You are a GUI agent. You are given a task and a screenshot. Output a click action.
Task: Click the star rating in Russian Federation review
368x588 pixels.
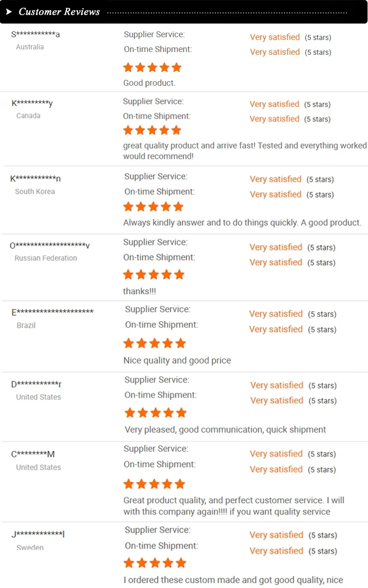(x=154, y=275)
